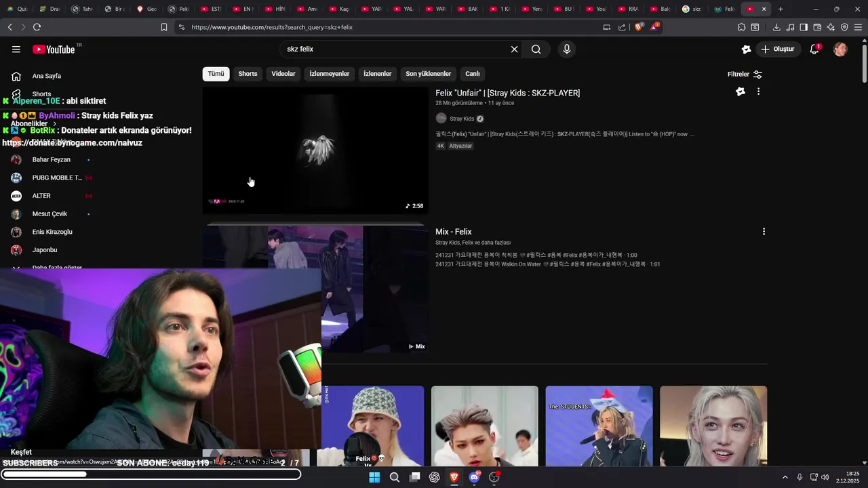Open the Felix "Unfair" video title
Viewport: 868px width, 488px height.
tap(507, 93)
